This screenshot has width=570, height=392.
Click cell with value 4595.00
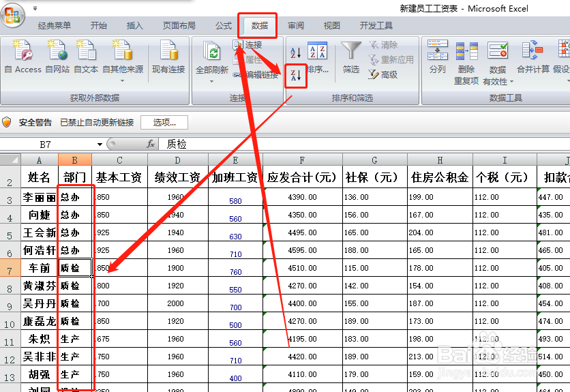[303, 251]
